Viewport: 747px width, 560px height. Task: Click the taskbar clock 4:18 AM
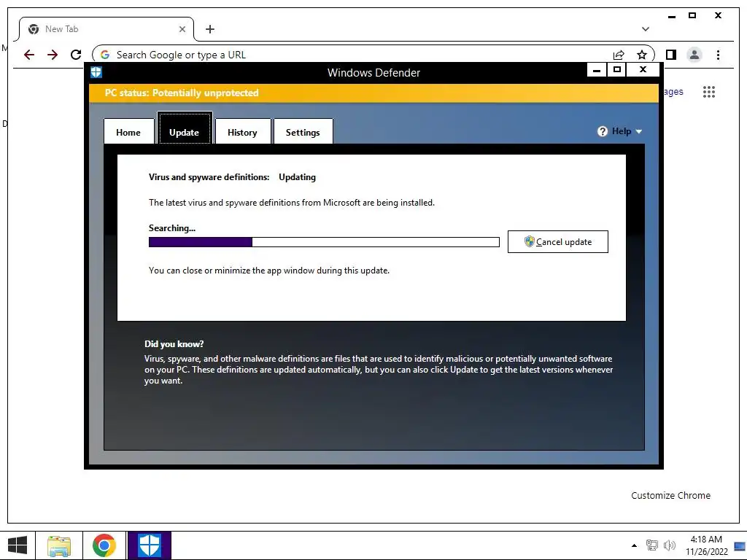(706, 545)
